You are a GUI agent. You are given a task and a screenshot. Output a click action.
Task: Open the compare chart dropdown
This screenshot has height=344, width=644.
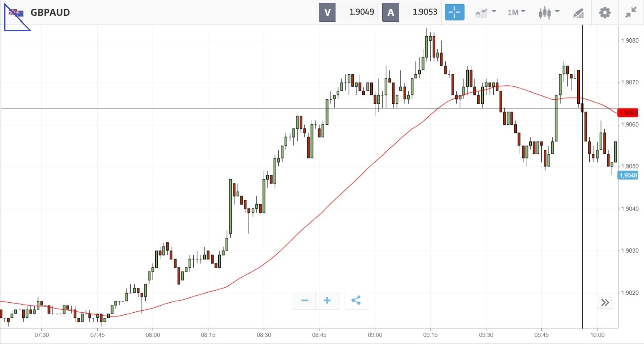(485, 13)
